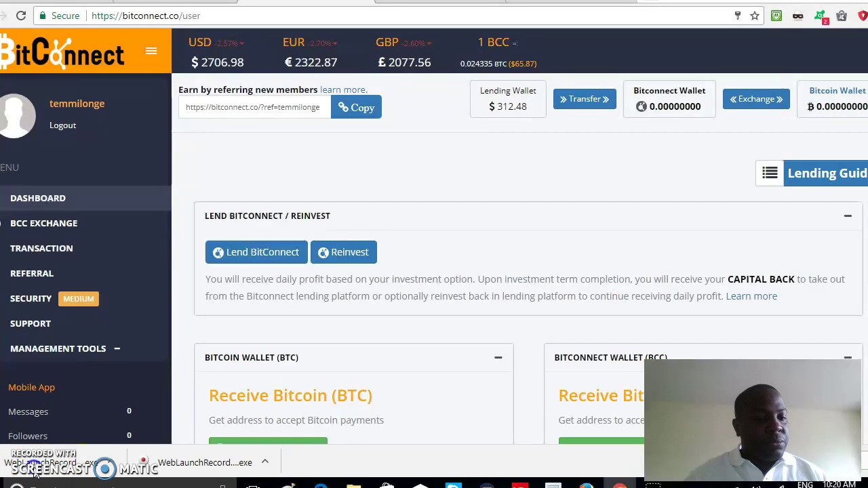Click the temmilonge username
Viewport: 868px width, 488px height.
pos(77,104)
